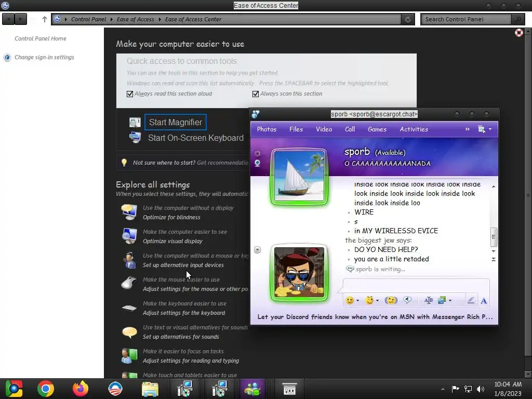
Task: Click the Forward arrow in Control Panel
Action: point(21,19)
